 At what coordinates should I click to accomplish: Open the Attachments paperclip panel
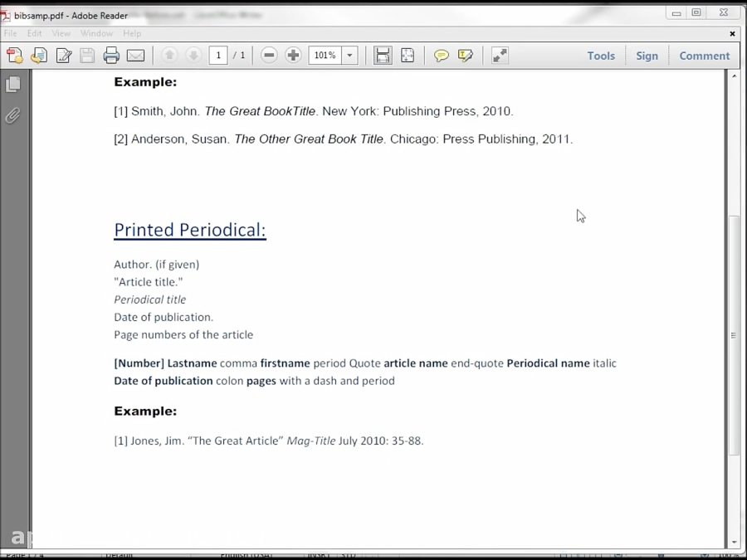tap(13, 116)
